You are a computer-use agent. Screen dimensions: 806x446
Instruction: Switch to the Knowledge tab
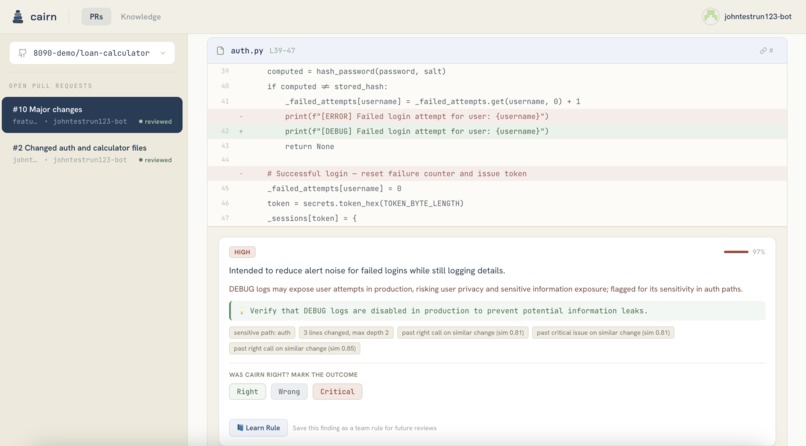tap(140, 16)
